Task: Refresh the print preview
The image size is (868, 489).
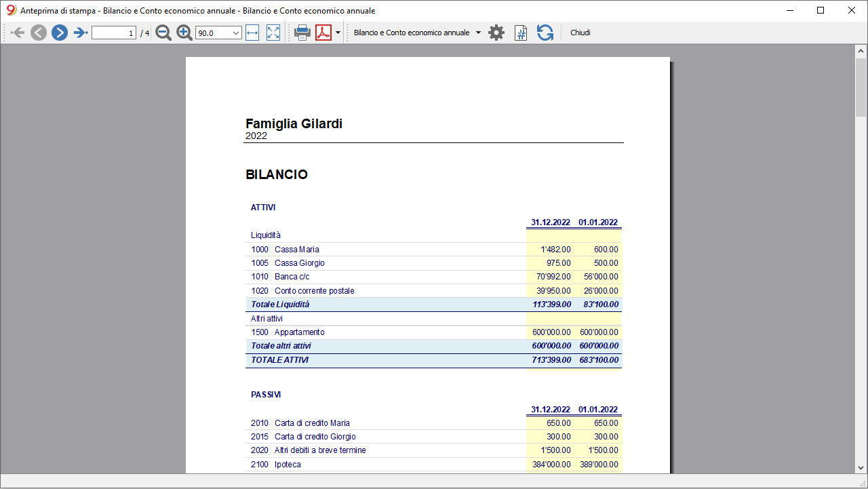Action: [545, 33]
